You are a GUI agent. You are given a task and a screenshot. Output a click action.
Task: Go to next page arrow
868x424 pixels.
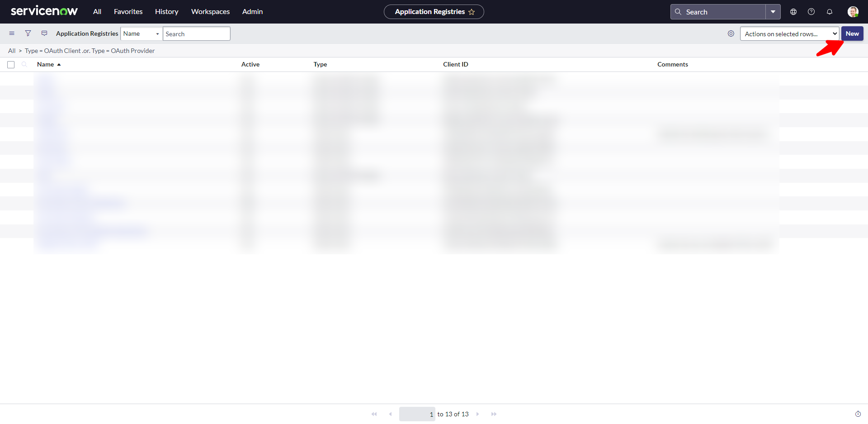point(477,414)
